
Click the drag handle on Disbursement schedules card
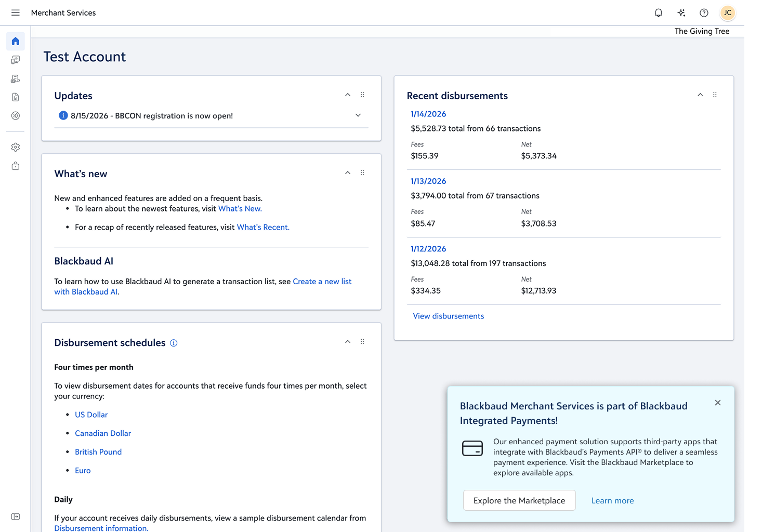point(362,341)
